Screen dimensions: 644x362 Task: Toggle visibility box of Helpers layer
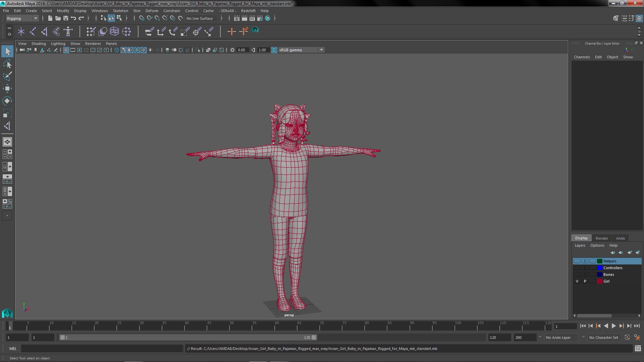[577, 261]
